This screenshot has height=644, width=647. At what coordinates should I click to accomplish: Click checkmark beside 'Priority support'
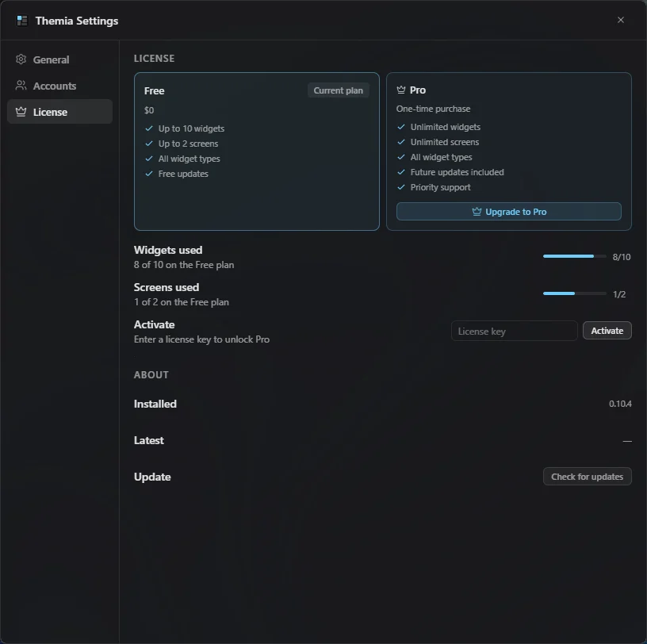click(x=401, y=187)
